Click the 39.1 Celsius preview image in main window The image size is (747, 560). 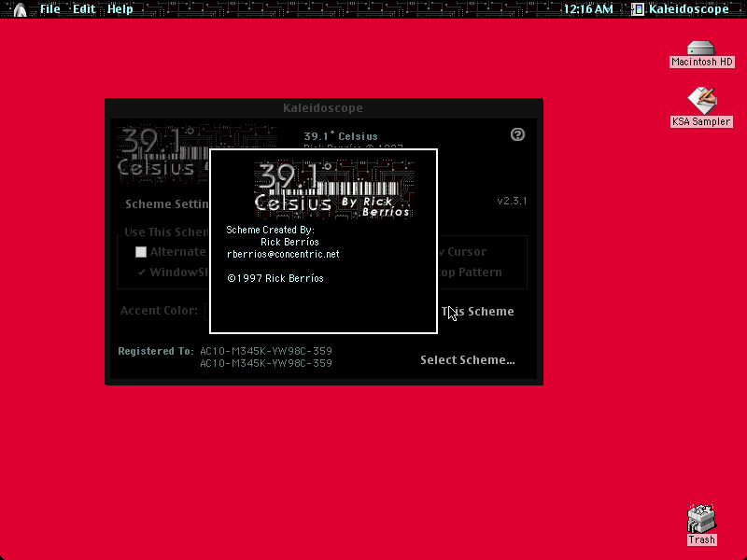(162, 154)
